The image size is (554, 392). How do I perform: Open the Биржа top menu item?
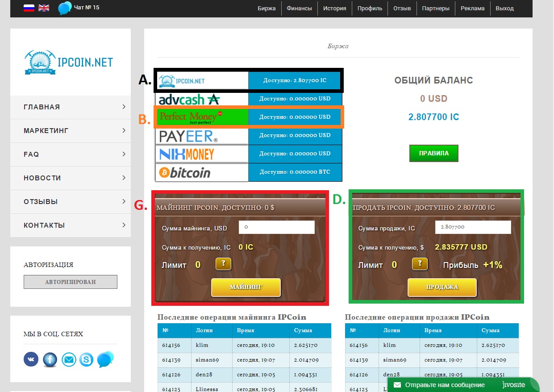[x=267, y=8]
